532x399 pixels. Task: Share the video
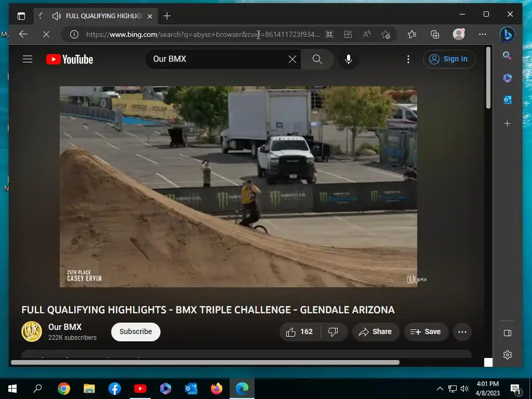(376, 332)
